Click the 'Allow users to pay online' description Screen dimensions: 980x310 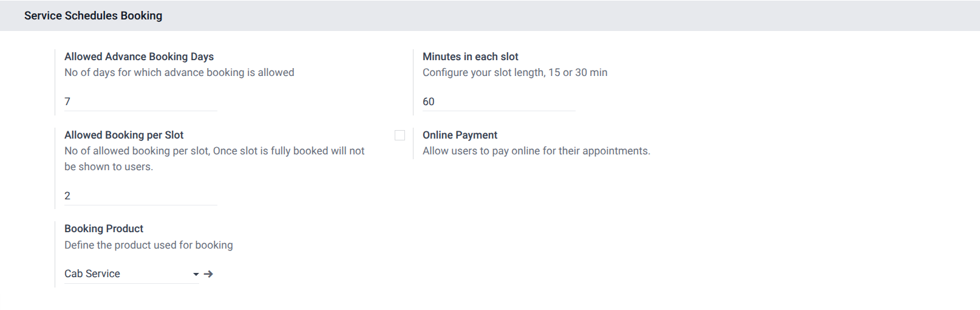[x=536, y=151]
